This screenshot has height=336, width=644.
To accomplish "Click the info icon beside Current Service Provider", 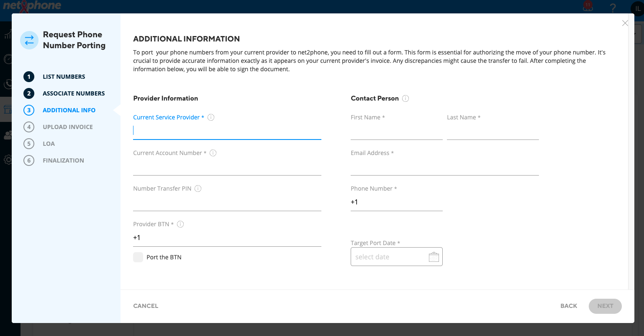I will pos(211,117).
